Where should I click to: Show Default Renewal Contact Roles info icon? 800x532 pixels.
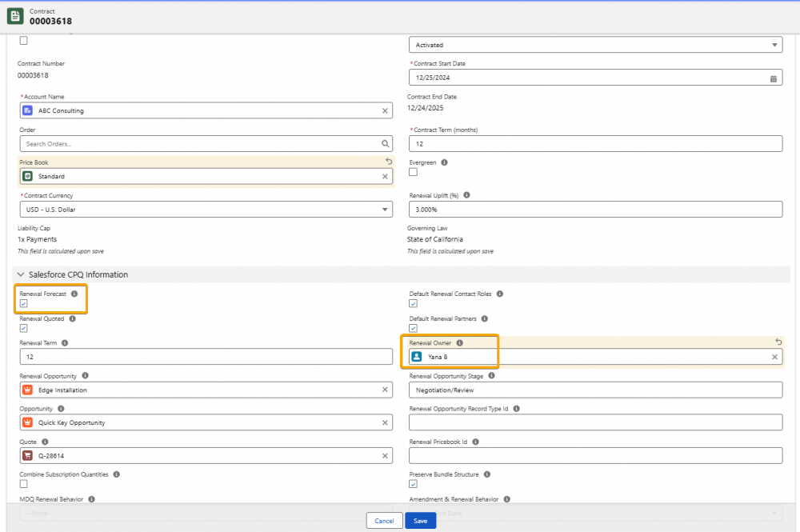pos(500,294)
